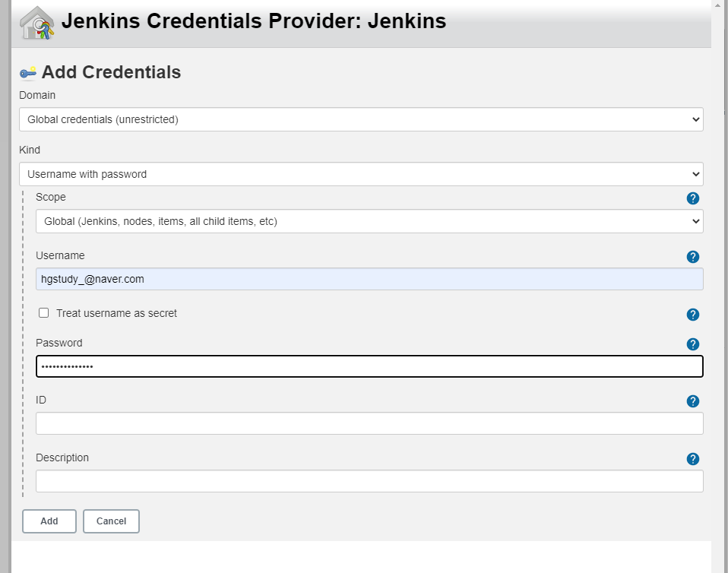
Task: Open help for the Description field
Action: (x=693, y=459)
